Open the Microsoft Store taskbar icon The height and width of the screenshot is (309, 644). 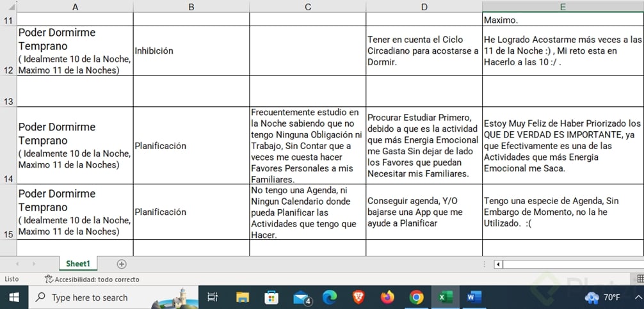pos(271,297)
